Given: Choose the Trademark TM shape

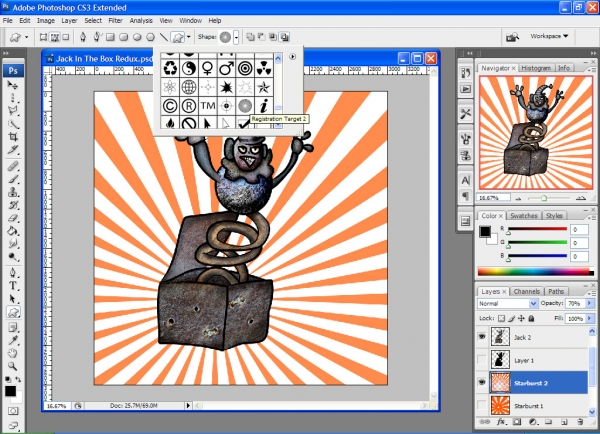Looking at the screenshot, I should pos(208,106).
